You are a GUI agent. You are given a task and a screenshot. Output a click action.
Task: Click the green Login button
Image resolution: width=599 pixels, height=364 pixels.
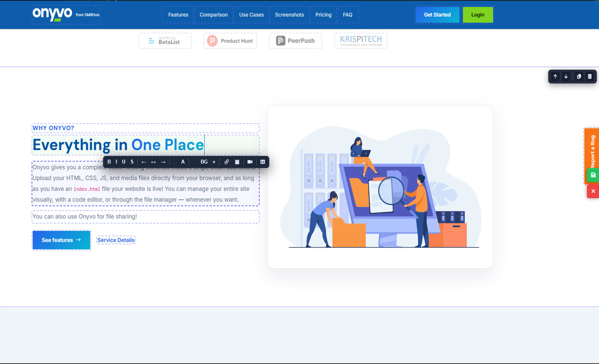click(478, 15)
